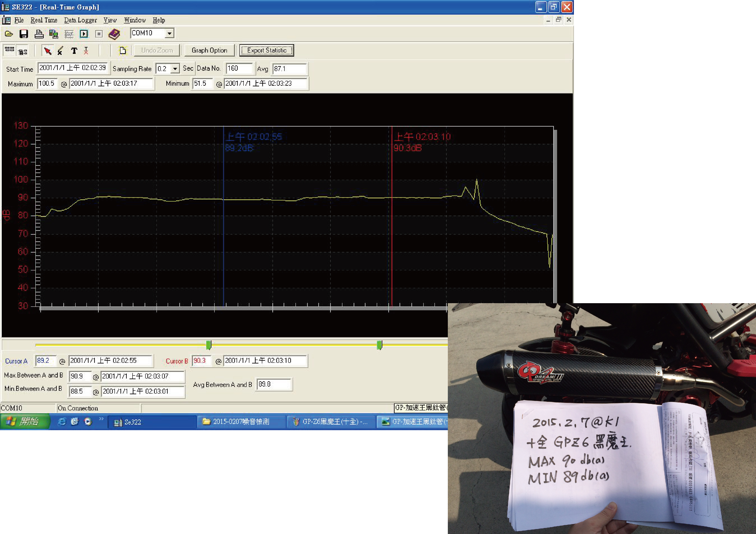Open help with the purple book icon

click(x=114, y=34)
